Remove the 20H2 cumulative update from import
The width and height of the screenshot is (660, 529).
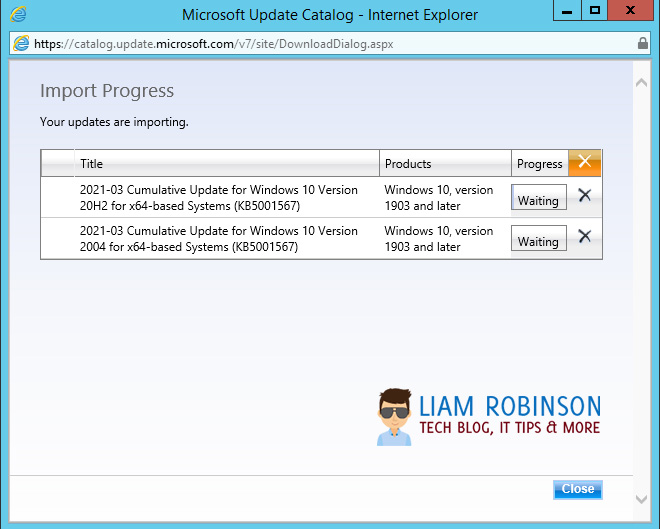coord(585,195)
